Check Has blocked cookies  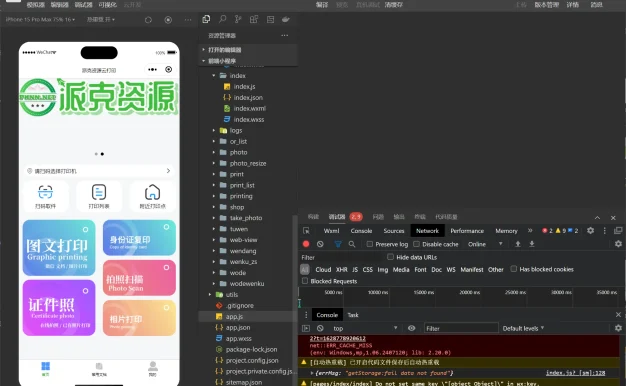click(514, 269)
